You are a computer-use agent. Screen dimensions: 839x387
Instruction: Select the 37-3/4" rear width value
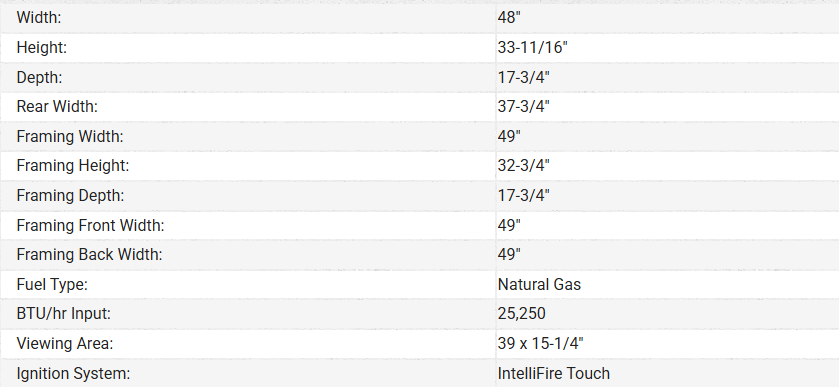click(523, 107)
